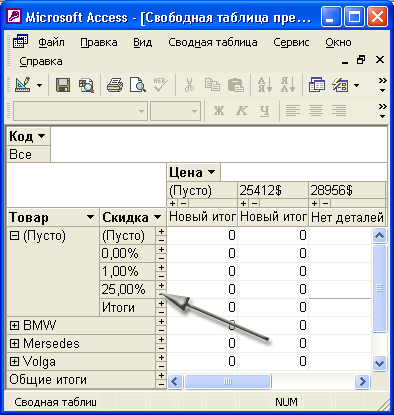394x415 pixels.
Task: Open the Сервис menu
Action: (x=291, y=43)
